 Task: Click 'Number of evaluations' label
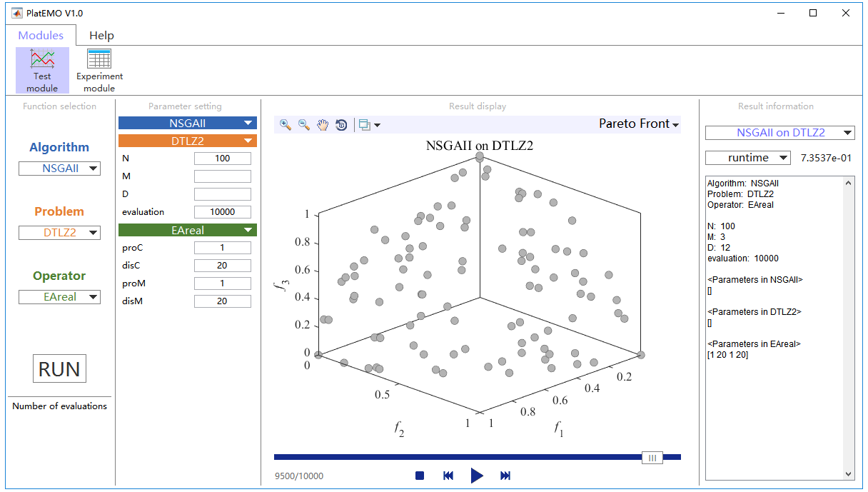click(59, 406)
